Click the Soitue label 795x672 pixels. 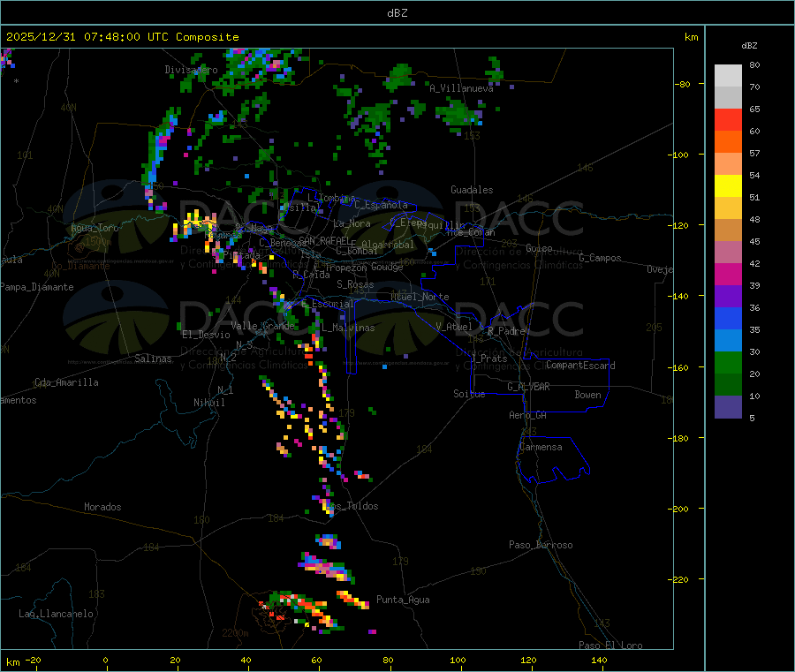[469, 394]
